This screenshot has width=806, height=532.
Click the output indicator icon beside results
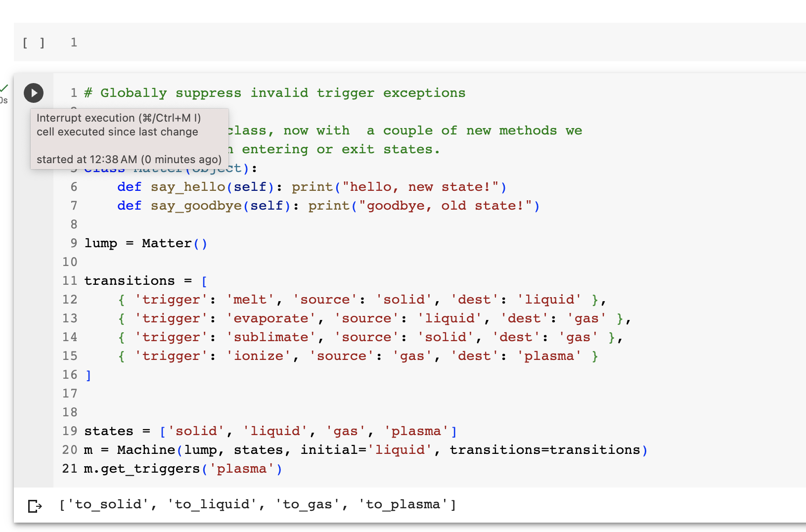tap(34, 505)
